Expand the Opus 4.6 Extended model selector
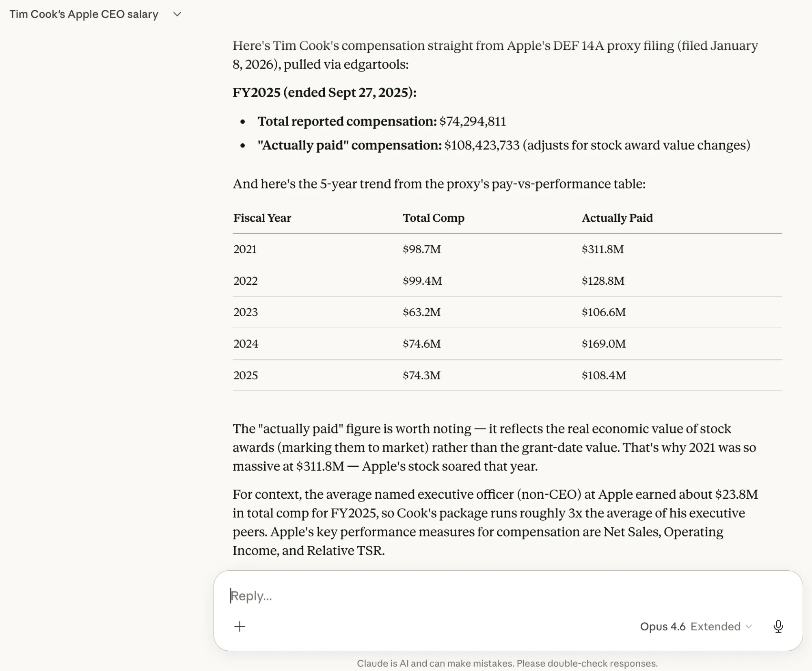The width and height of the screenshot is (812, 671). pyautogui.click(x=695, y=626)
